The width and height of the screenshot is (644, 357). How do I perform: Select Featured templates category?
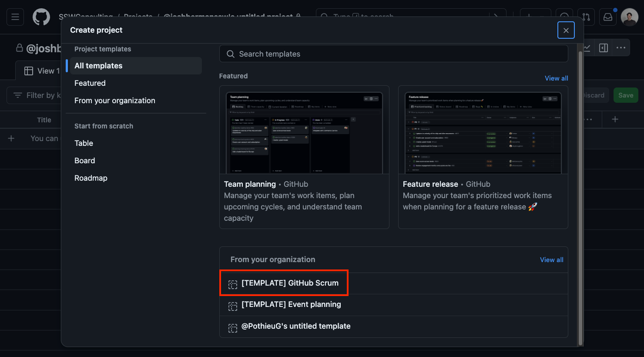point(90,83)
